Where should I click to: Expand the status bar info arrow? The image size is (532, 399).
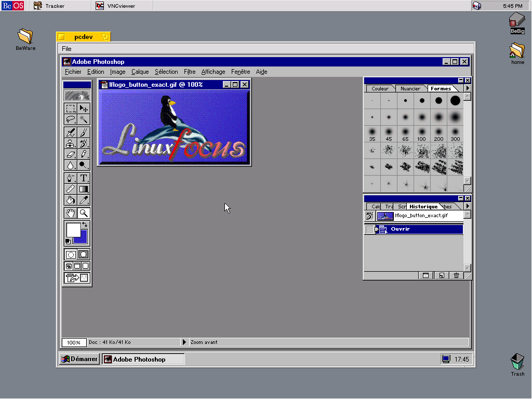click(184, 342)
